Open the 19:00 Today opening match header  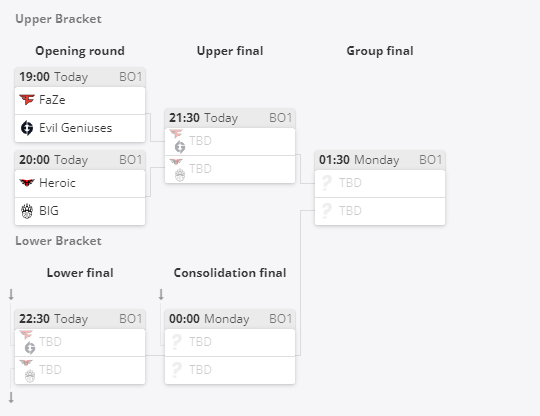[80, 77]
